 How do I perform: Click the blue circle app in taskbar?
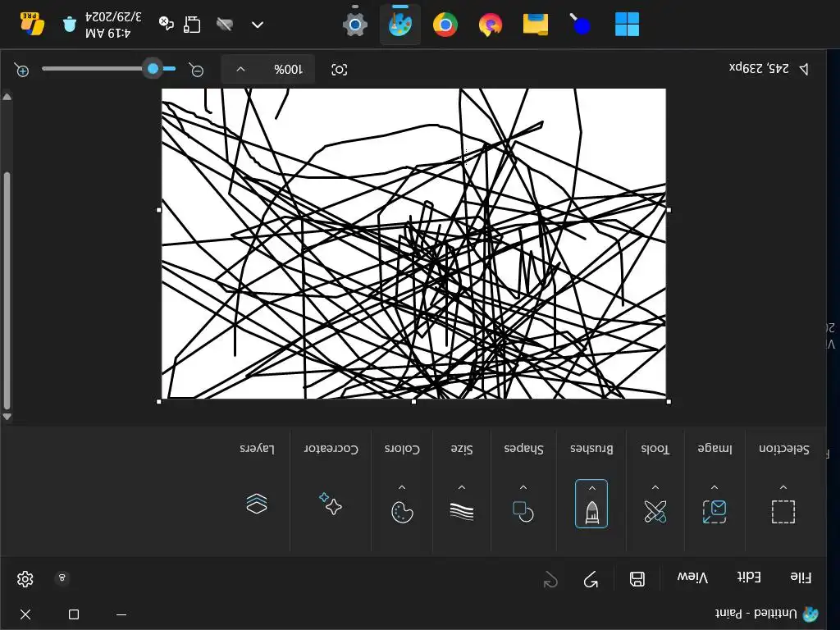580,25
